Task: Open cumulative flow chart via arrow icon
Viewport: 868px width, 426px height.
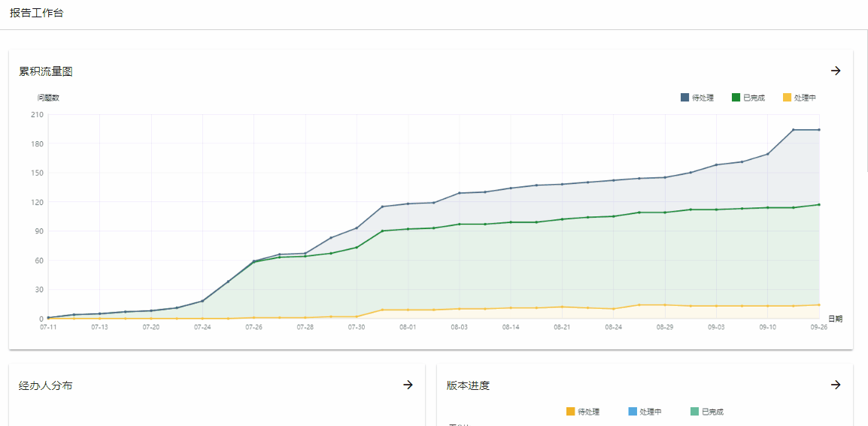Action: 836,71
